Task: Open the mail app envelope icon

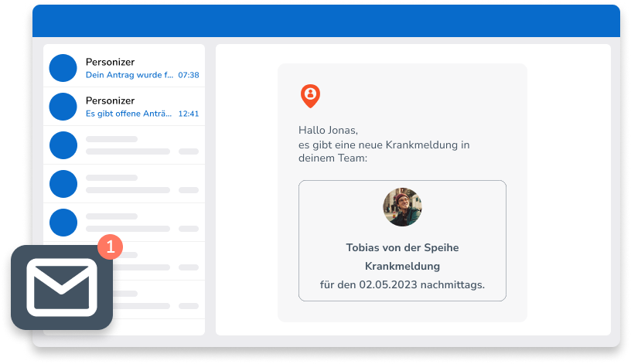Action: tap(62, 287)
